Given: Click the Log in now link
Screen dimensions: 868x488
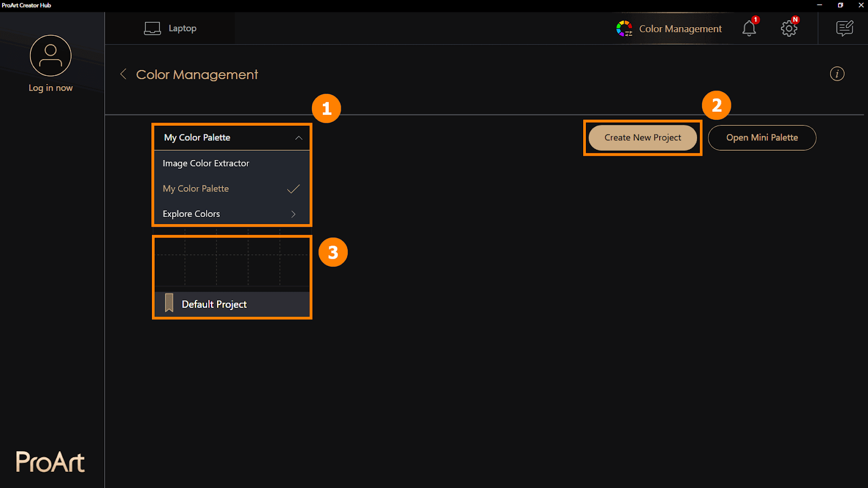Looking at the screenshot, I should coord(50,88).
